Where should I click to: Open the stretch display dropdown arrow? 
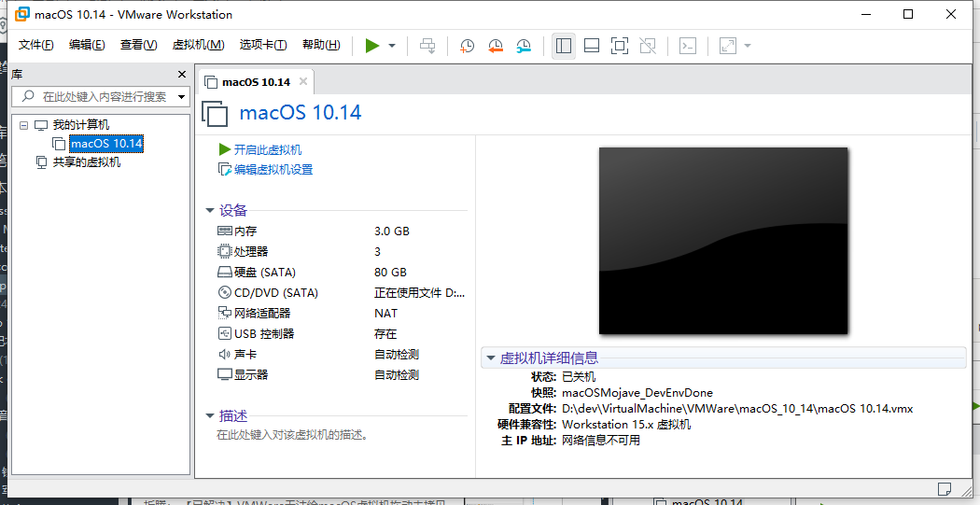tap(747, 46)
